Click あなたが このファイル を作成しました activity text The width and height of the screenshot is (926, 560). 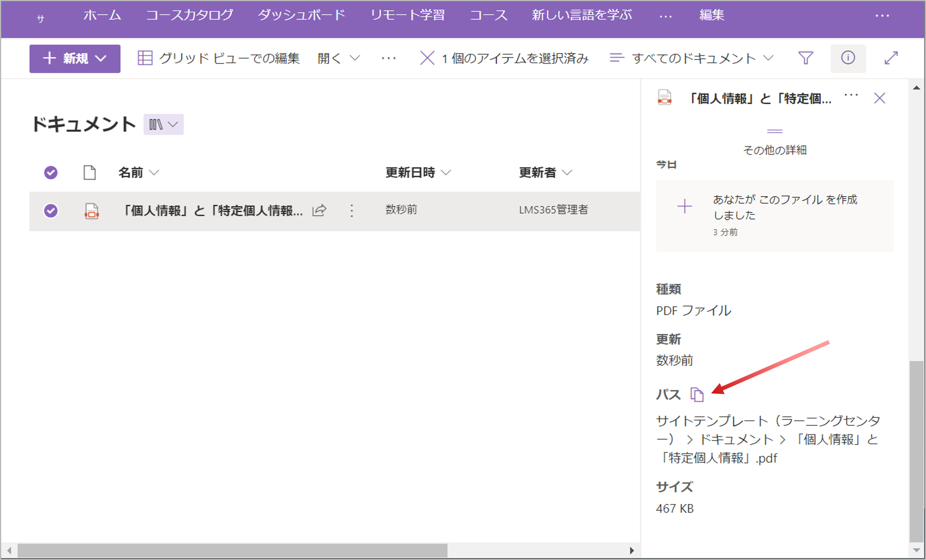point(785,207)
